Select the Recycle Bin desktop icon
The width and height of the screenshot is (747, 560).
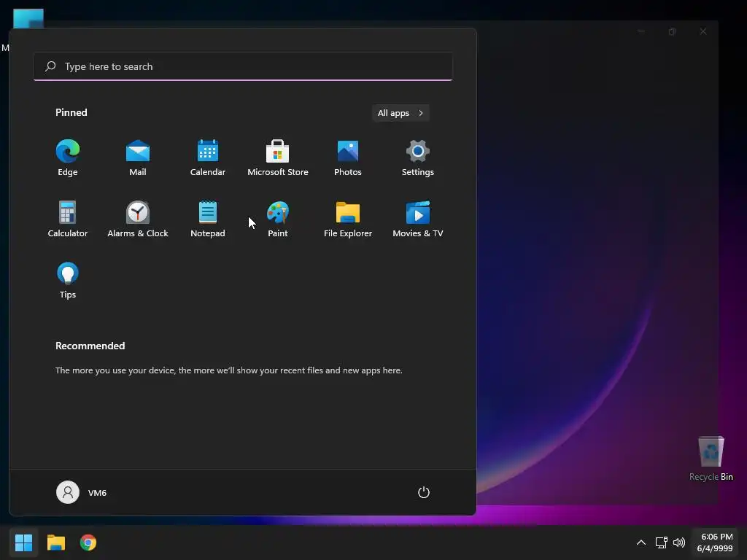click(711, 459)
